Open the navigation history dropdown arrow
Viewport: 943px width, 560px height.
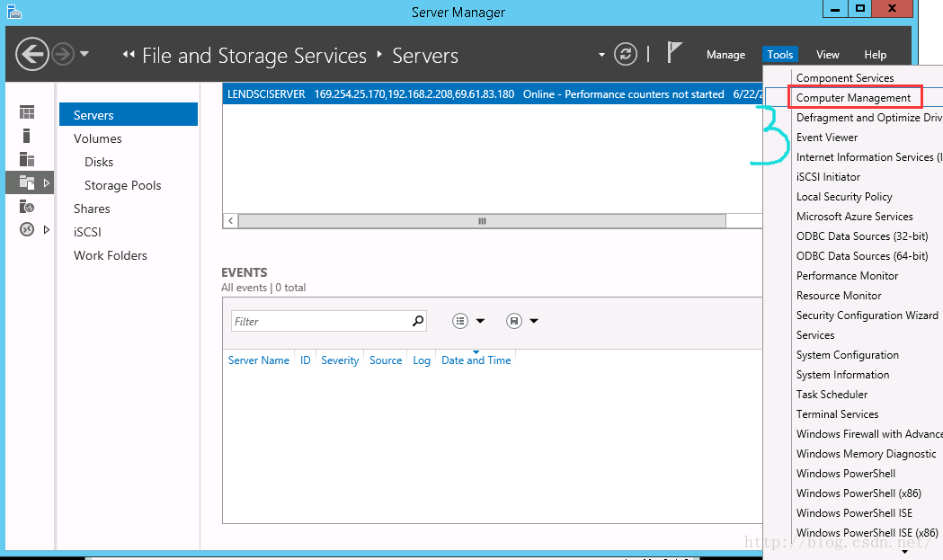(85, 54)
